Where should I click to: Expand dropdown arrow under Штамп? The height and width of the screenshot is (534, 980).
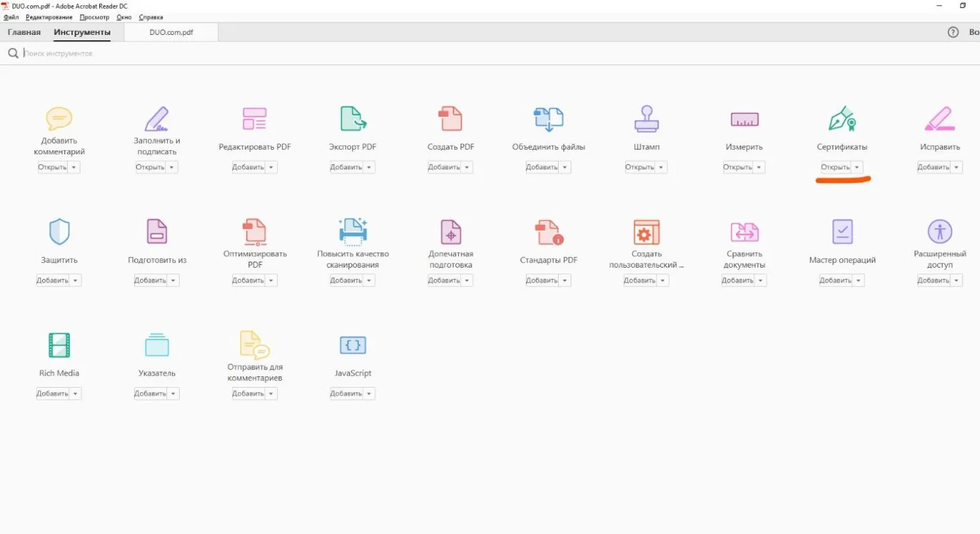[x=662, y=167]
